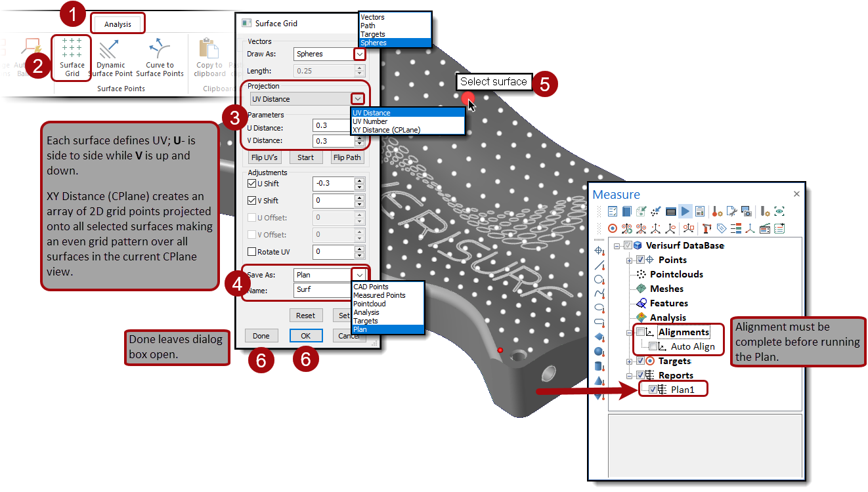Enable the Rotate UV checkbox

tap(251, 251)
